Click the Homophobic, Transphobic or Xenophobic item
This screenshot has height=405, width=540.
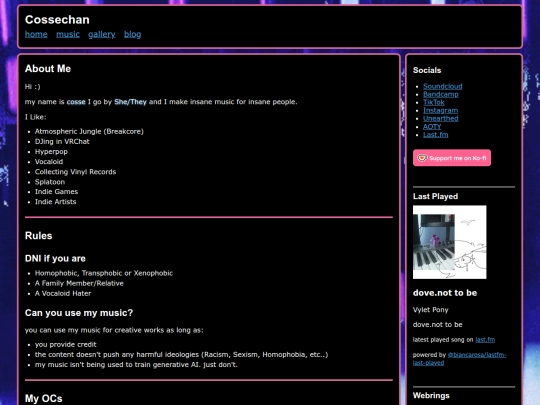pos(104,273)
